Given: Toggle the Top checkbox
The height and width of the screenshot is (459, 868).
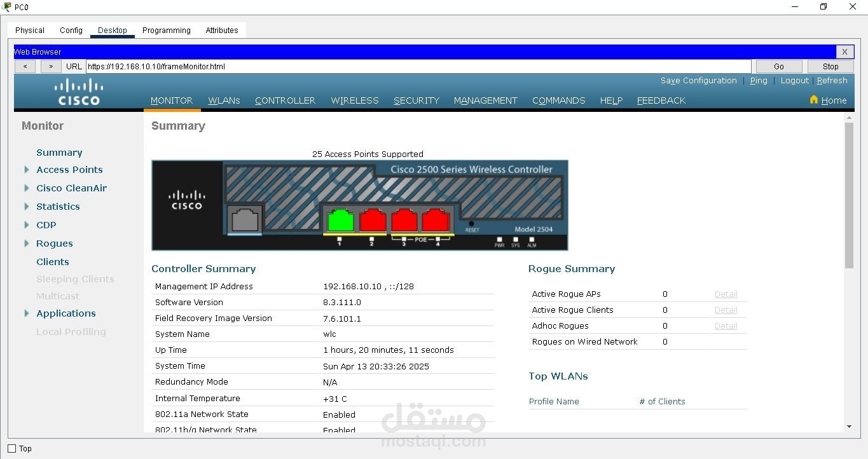Looking at the screenshot, I should pyautogui.click(x=12, y=449).
